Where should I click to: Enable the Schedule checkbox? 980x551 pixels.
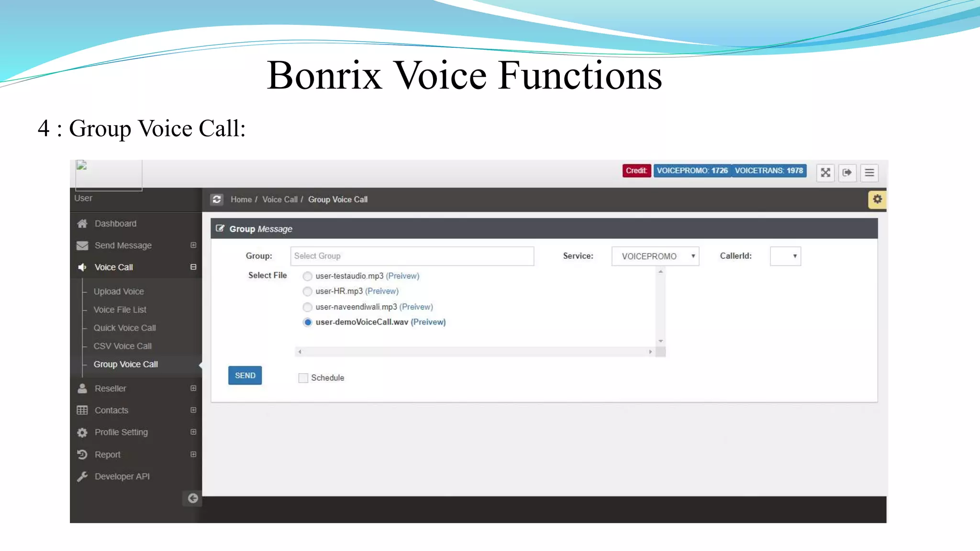pos(303,378)
